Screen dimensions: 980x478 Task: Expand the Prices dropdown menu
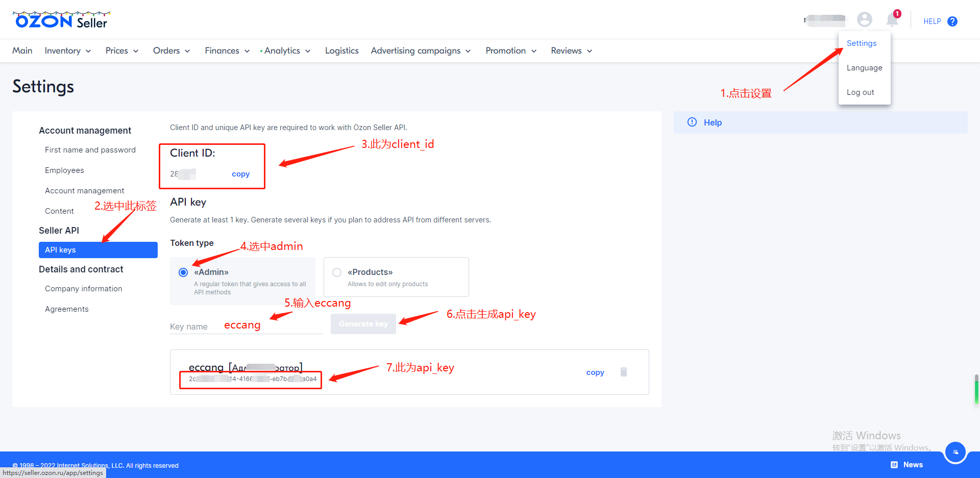[122, 51]
